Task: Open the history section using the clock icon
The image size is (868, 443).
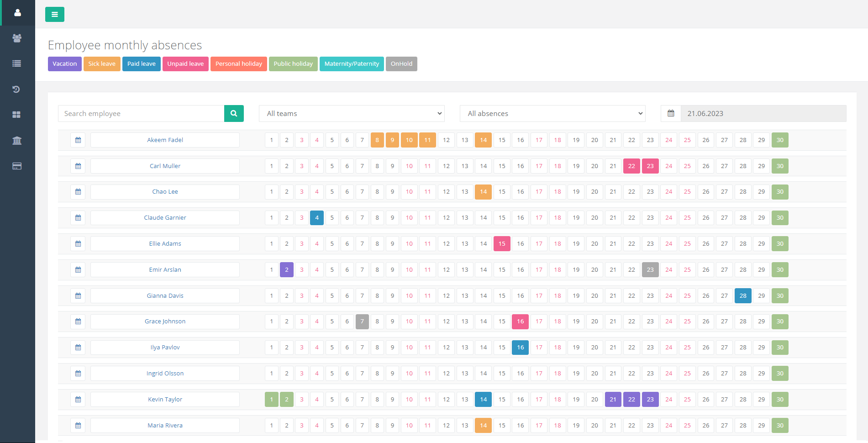Action: point(17,89)
